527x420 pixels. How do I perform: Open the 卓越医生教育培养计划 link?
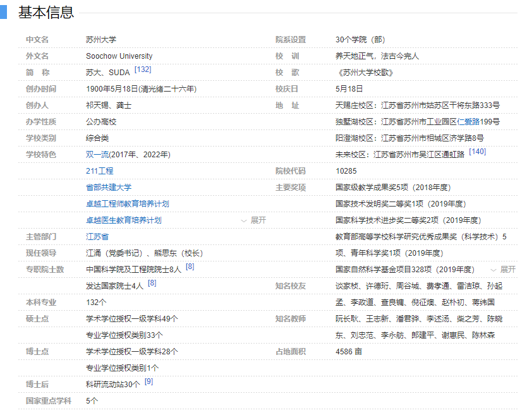tap(123, 220)
